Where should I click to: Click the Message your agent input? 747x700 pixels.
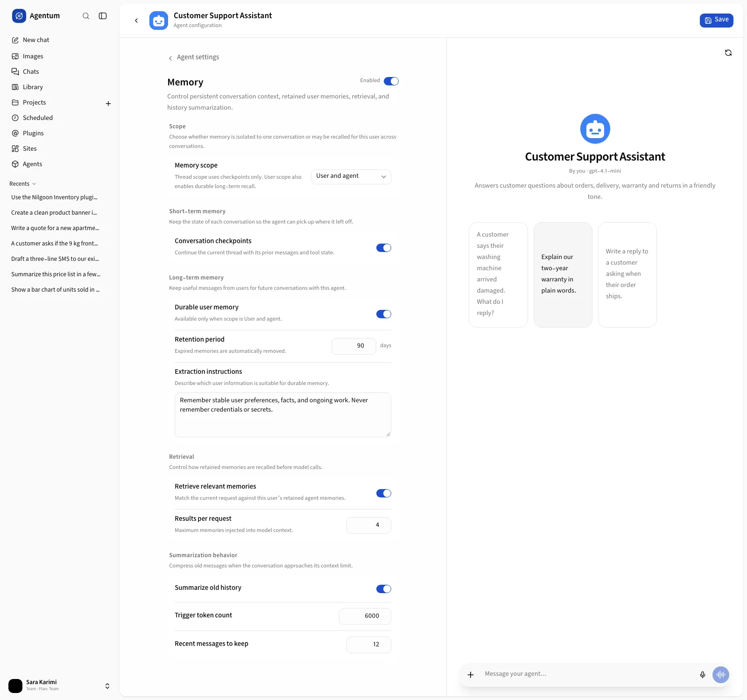pos(587,674)
